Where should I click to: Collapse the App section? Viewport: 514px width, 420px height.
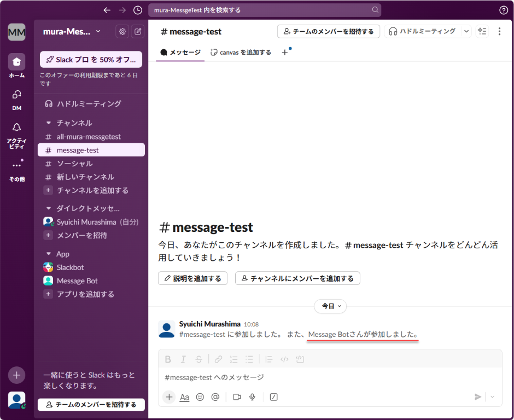(x=49, y=254)
